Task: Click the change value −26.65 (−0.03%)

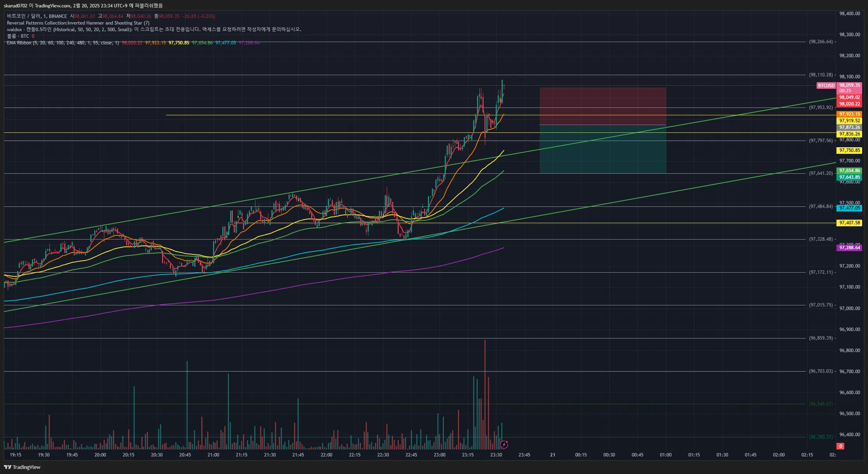Action: coord(199,16)
